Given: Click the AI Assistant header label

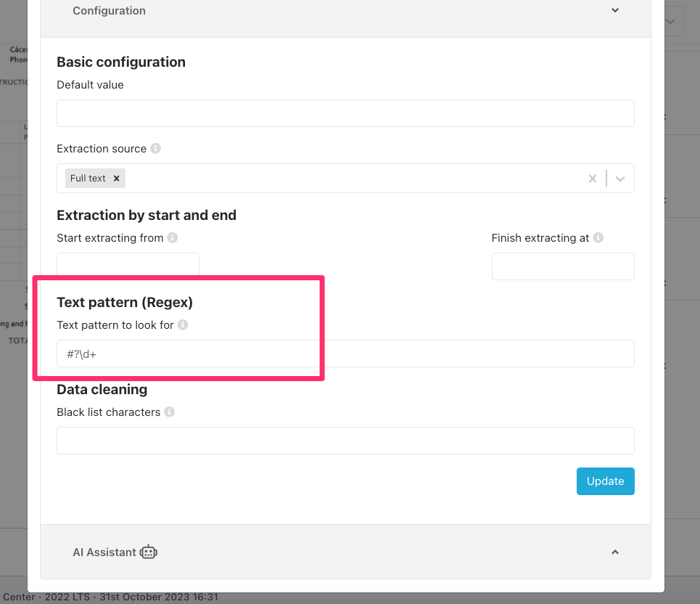Looking at the screenshot, I should (x=104, y=552).
